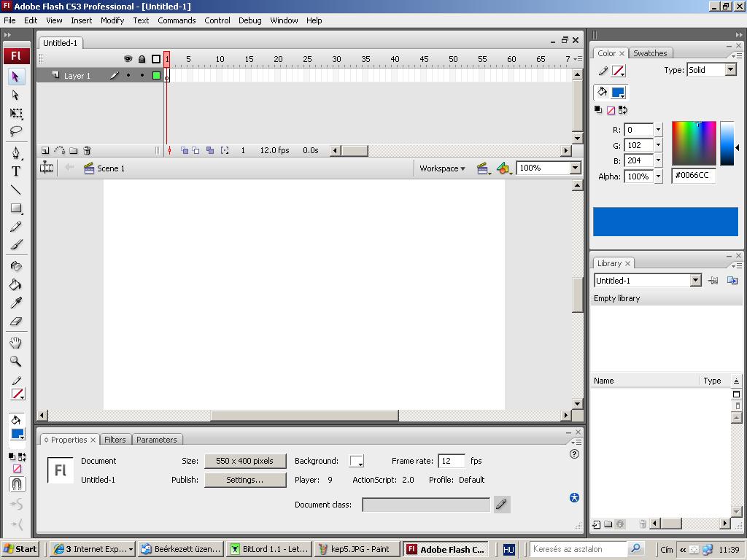
Task: Select the black arrow Selection tool
Action: (x=16, y=76)
